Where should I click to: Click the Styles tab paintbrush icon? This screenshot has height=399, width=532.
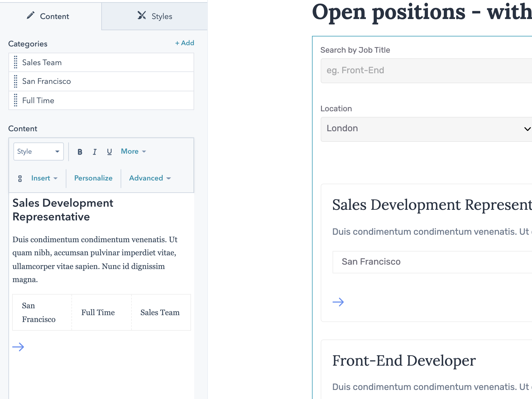[x=142, y=16]
